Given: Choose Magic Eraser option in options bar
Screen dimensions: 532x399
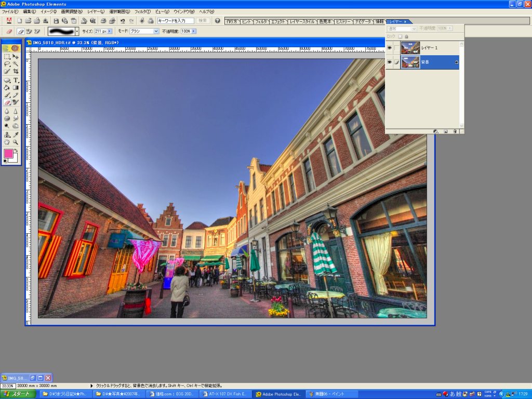Looking at the screenshot, I should [37, 31].
